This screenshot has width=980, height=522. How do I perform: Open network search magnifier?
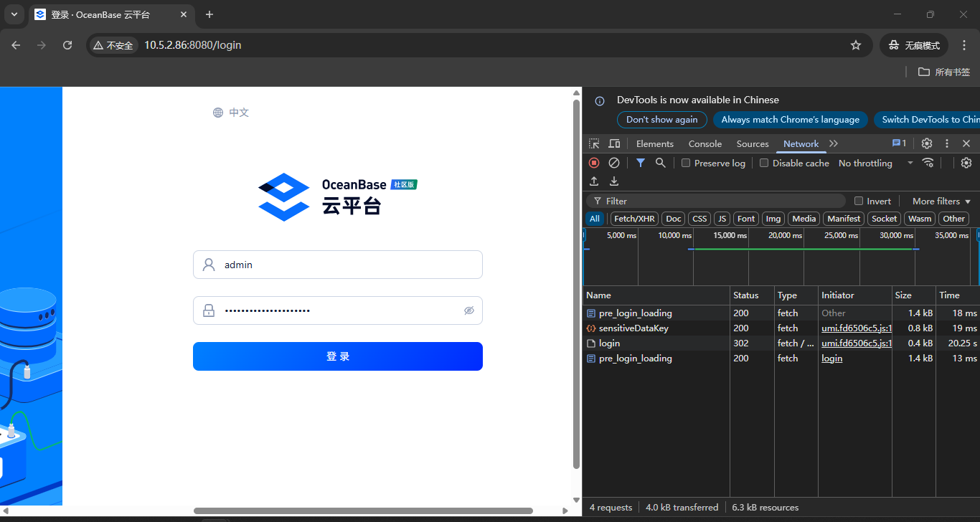661,163
